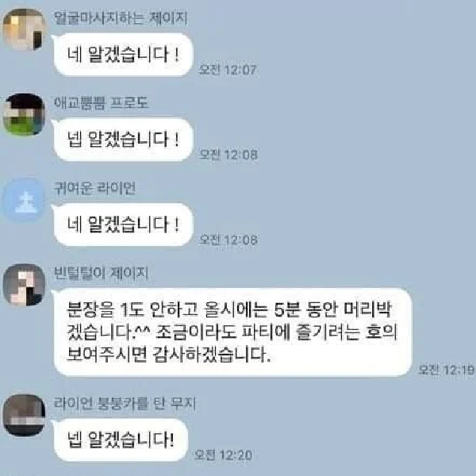
Task: Click the timestamp 오전 12:20
Action: point(223,455)
